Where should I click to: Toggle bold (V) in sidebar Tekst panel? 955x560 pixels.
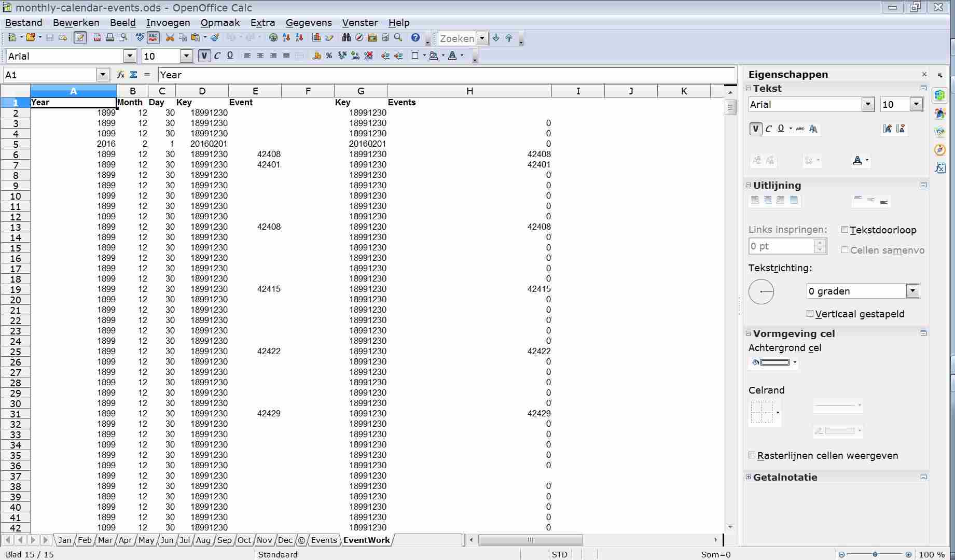coord(756,129)
